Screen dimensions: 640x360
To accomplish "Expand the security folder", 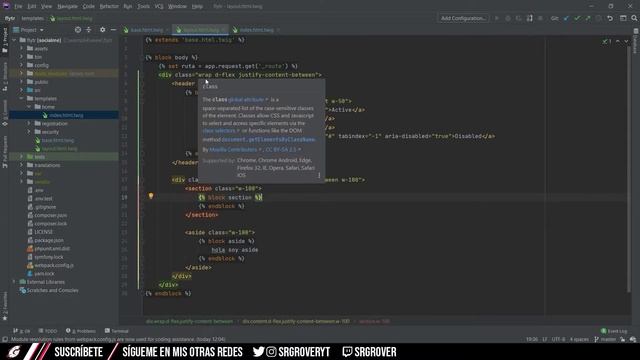I will tap(29, 132).
